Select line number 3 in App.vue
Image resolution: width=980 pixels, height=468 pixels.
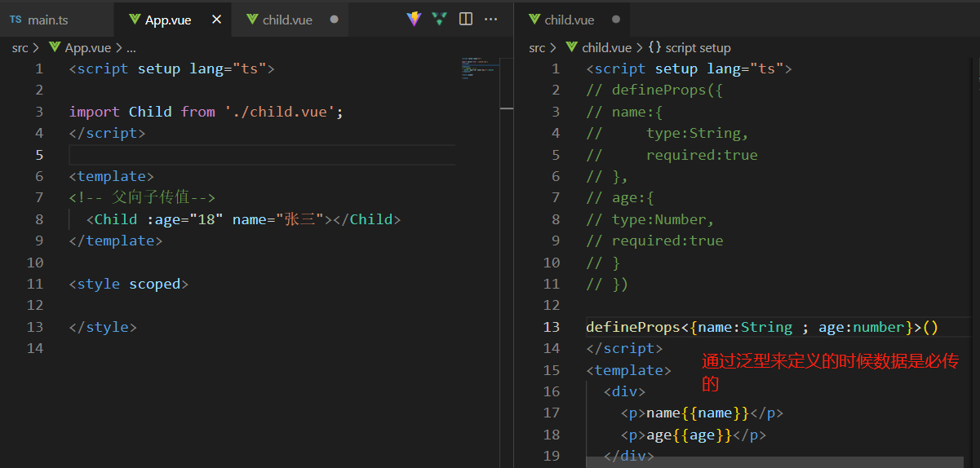39,112
